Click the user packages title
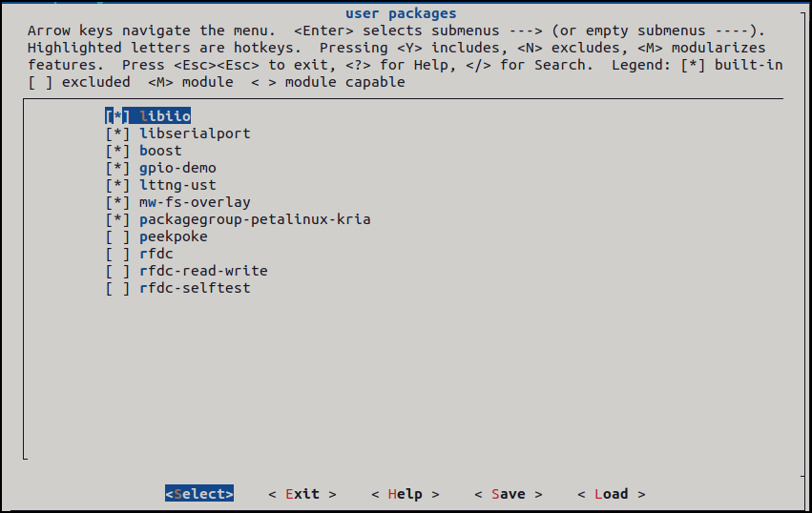The image size is (812, 513). point(401,13)
